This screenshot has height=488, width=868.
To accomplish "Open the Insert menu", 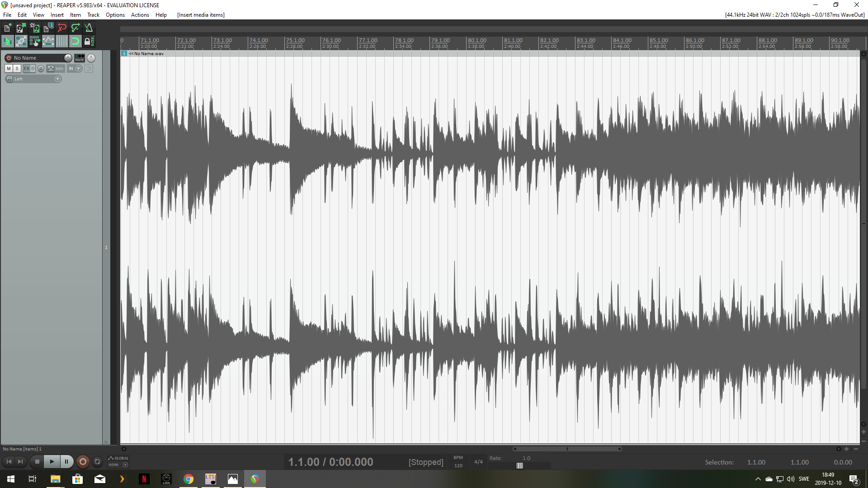I will pyautogui.click(x=57, y=15).
